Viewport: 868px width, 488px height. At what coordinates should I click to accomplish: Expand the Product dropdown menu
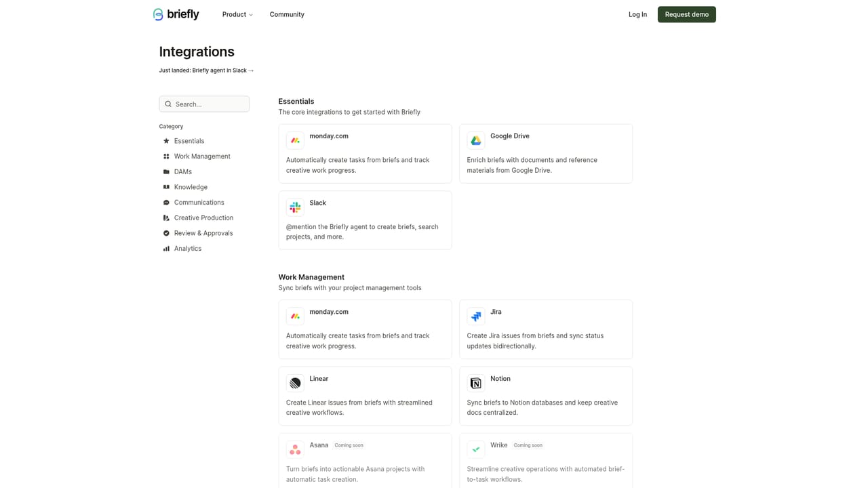pos(237,14)
